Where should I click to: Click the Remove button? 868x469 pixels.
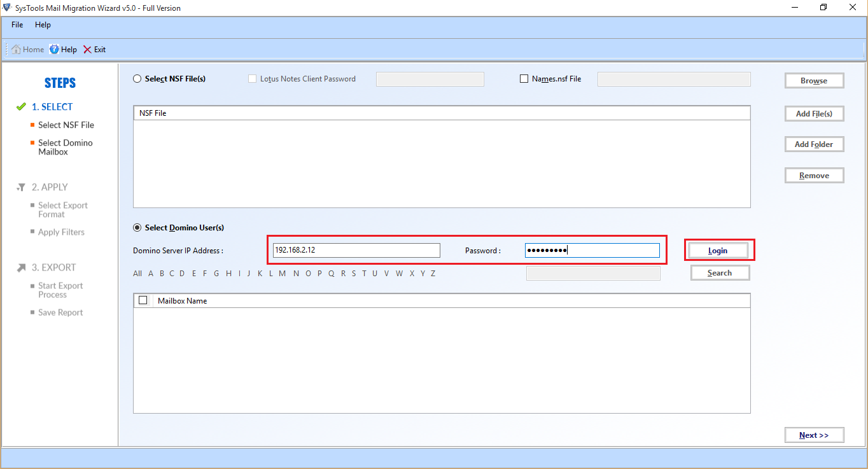814,176
